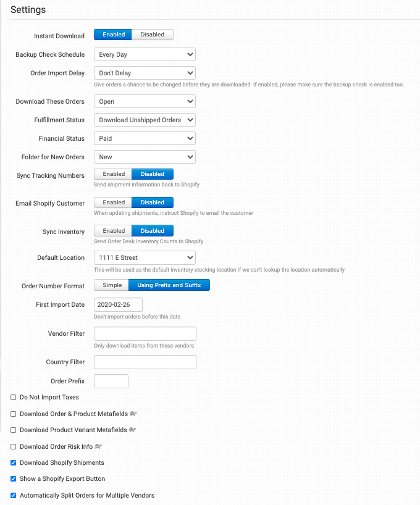The image size is (420, 505).
Task: Switch Order Number Format to Simple
Action: click(111, 285)
